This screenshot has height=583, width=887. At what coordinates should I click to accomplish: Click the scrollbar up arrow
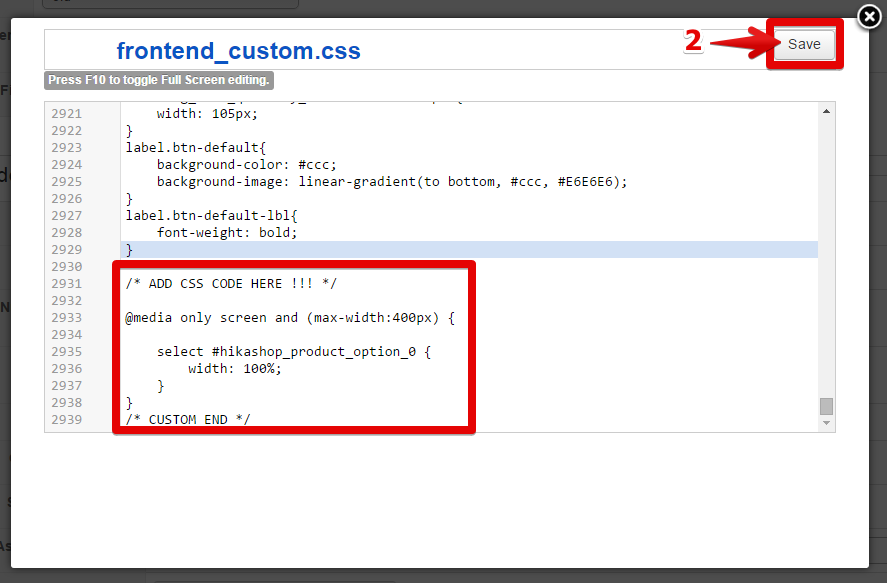pyautogui.click(x=826, y=113)
